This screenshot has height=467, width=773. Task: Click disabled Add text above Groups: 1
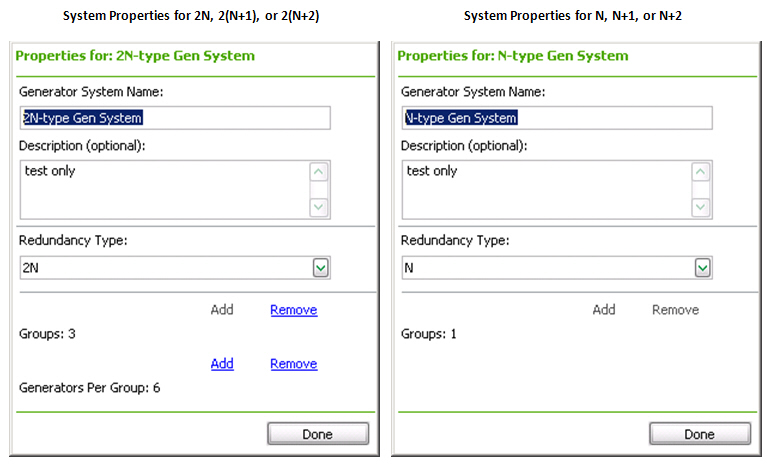(x=604, y=310)
